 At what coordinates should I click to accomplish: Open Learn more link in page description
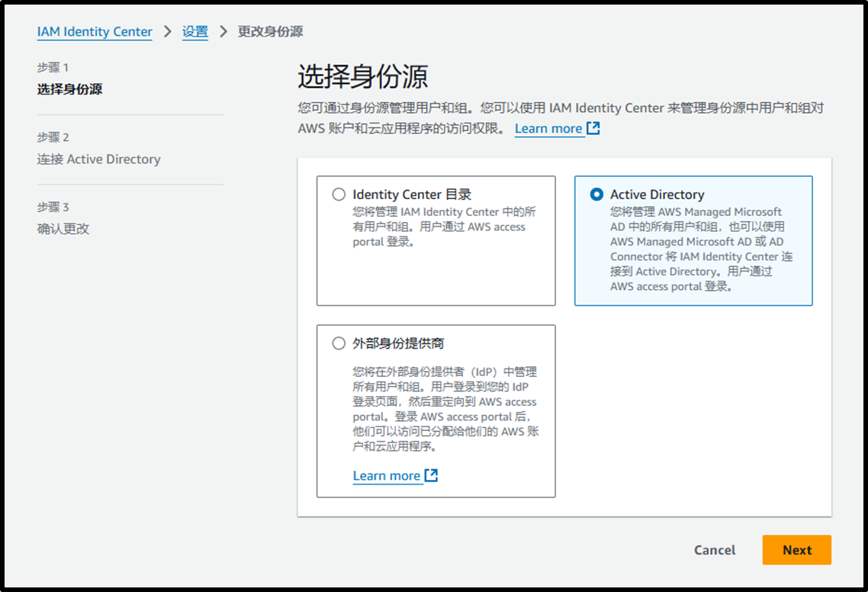(548, 128)
